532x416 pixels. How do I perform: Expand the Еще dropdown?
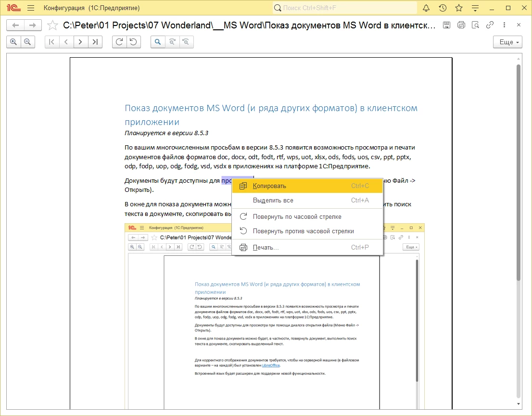(x=507, y=42)
